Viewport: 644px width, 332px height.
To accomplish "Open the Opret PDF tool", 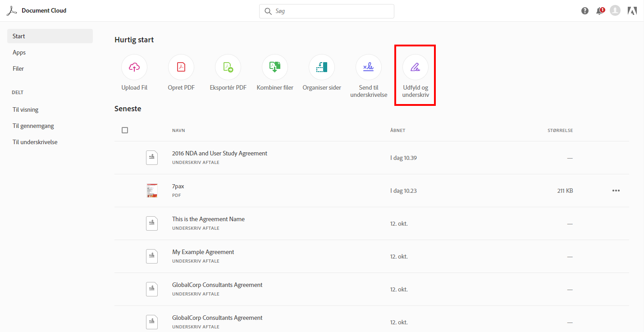I will coord(181,67).
